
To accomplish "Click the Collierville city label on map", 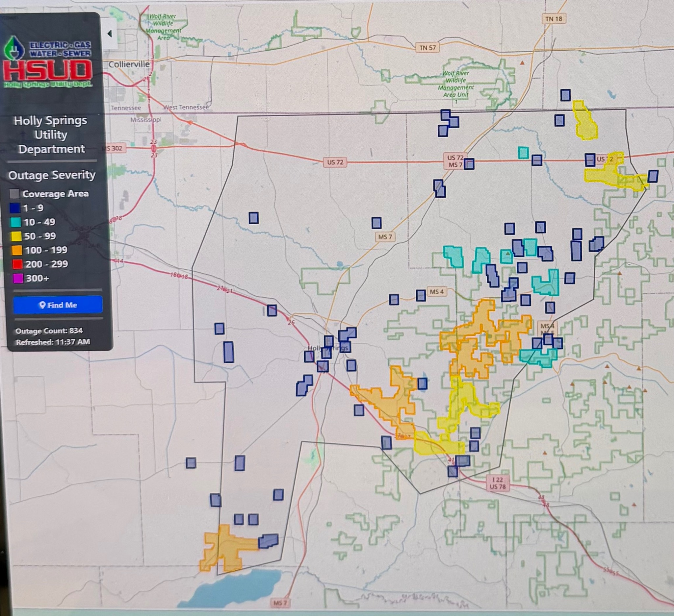I will coord(129,64).
